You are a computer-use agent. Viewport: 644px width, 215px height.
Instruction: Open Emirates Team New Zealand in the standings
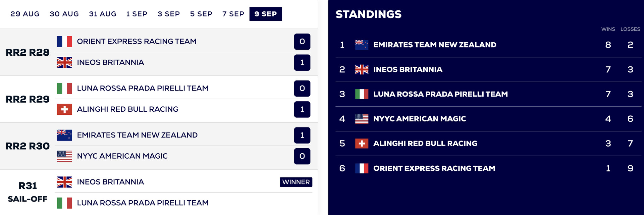[435, 45]
